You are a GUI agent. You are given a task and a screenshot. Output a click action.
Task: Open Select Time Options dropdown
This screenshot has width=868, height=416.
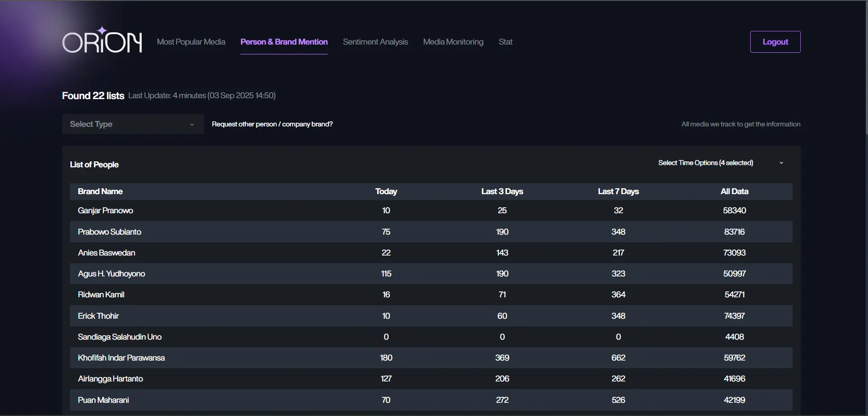[x=705, y=163]
